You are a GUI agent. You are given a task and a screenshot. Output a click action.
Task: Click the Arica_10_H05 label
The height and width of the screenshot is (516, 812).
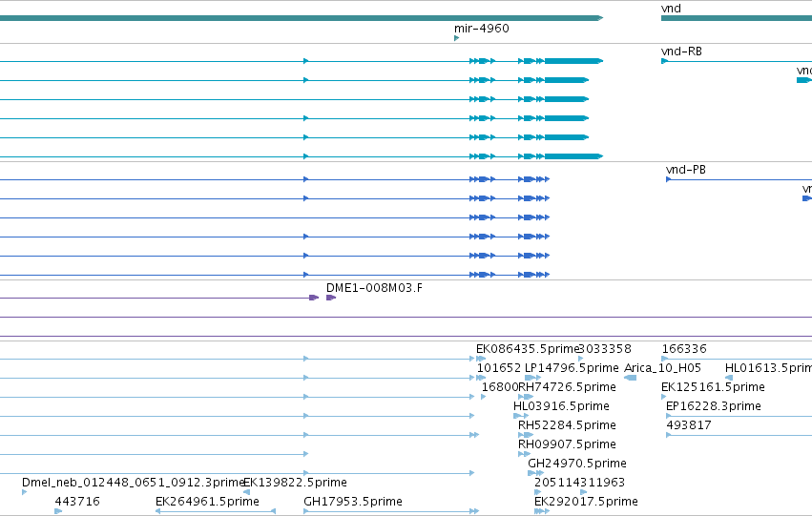662,368
